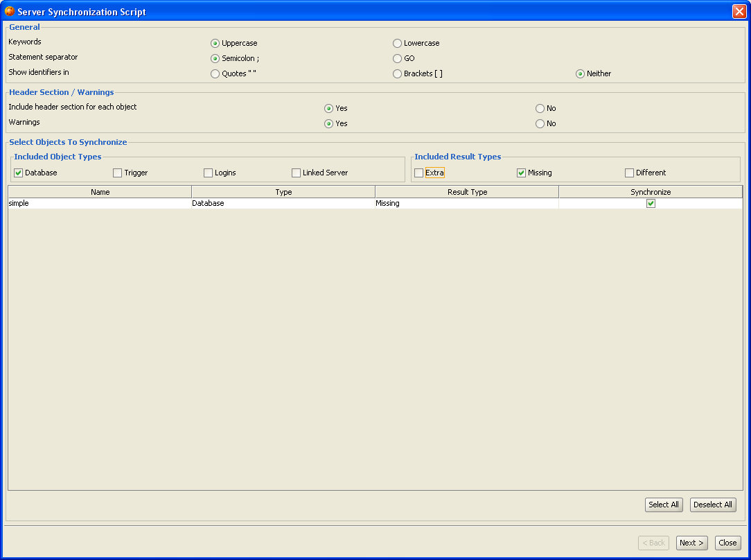Toggle Synchronize checkbox for simple database

click(x=651, y=204)
